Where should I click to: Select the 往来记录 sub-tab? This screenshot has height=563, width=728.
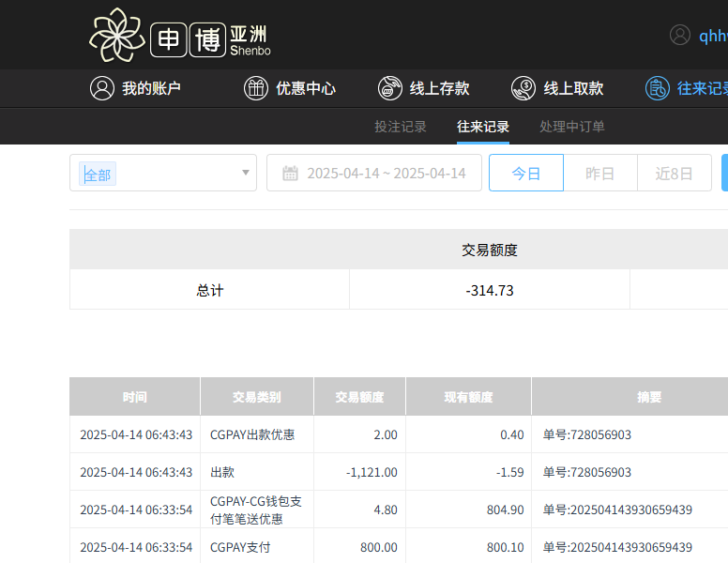coord(483,127)
